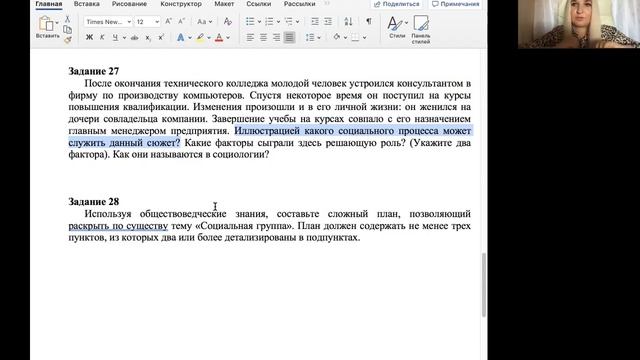Click the heading text 'Задание 28'
Image resolution: width=640 pixels, height=360 pixels.
[x=94, y=202]
